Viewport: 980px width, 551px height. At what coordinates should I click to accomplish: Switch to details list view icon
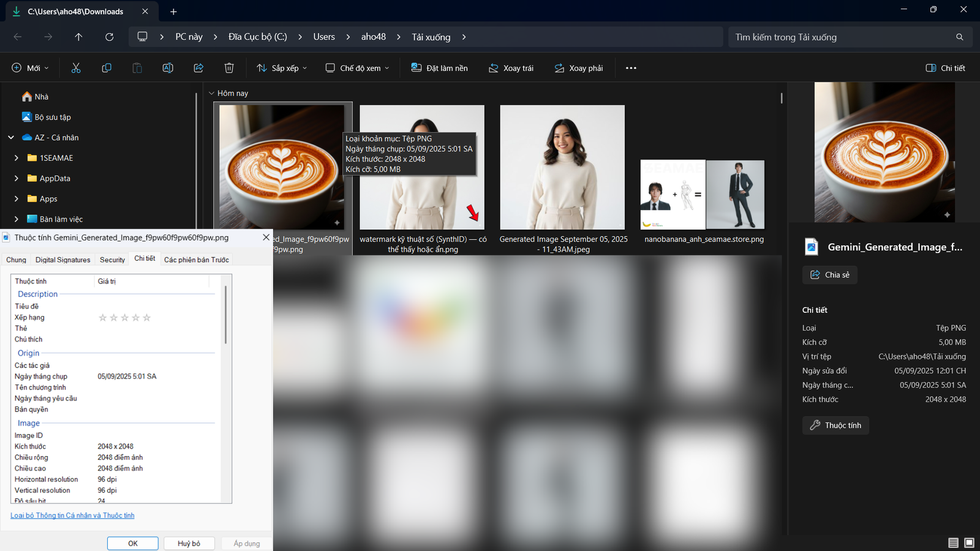(x=953, y=542)
